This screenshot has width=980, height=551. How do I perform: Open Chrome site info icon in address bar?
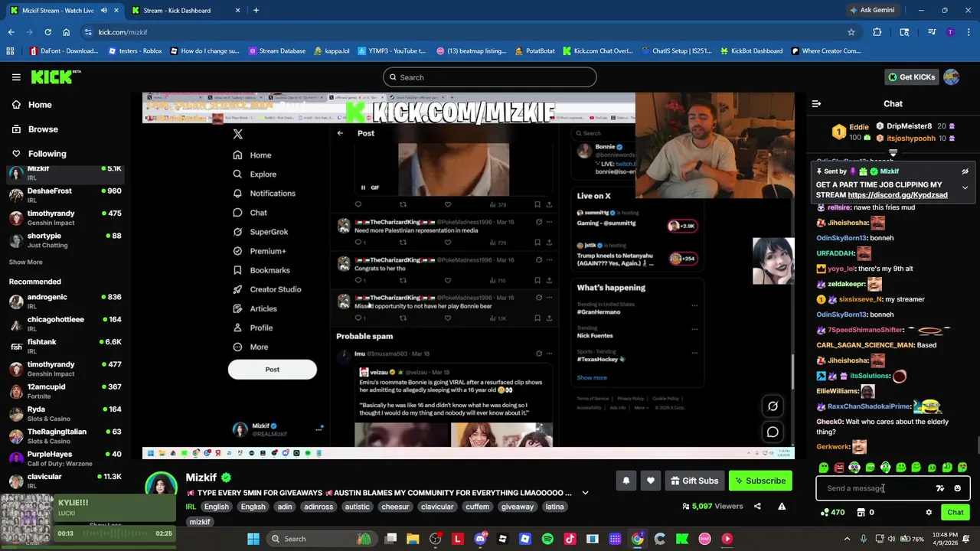click(88, 32)
